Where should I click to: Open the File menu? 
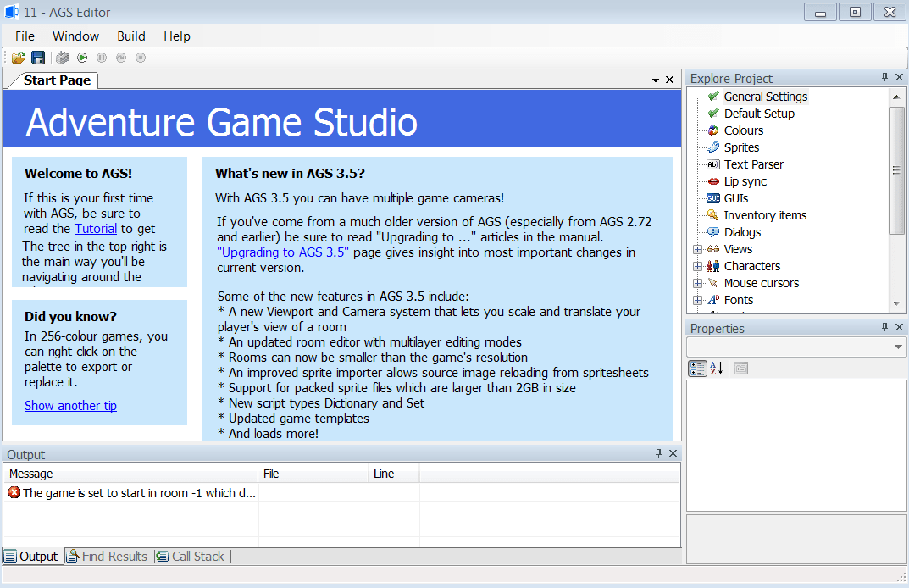tap(25, 36)
